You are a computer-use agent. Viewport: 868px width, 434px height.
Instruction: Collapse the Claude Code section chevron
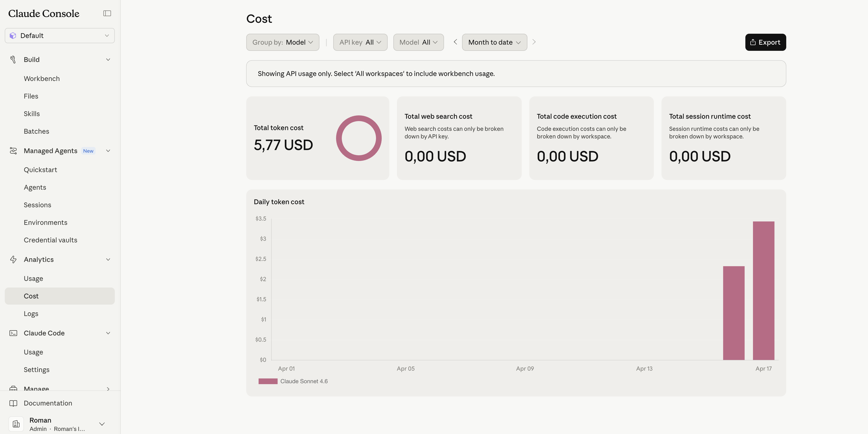(x=108, y=333)
